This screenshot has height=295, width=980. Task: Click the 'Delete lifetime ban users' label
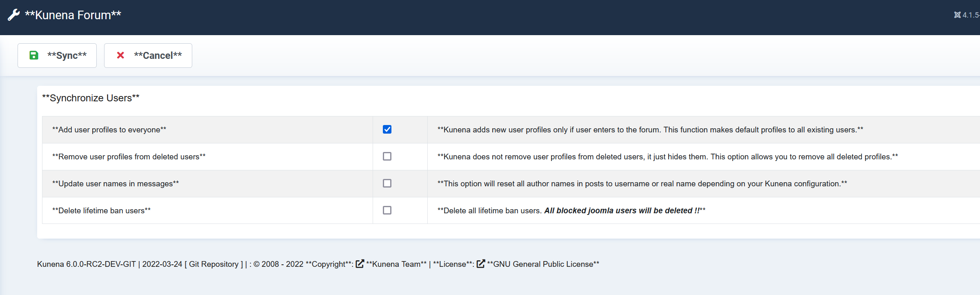[x=102, y=211]
